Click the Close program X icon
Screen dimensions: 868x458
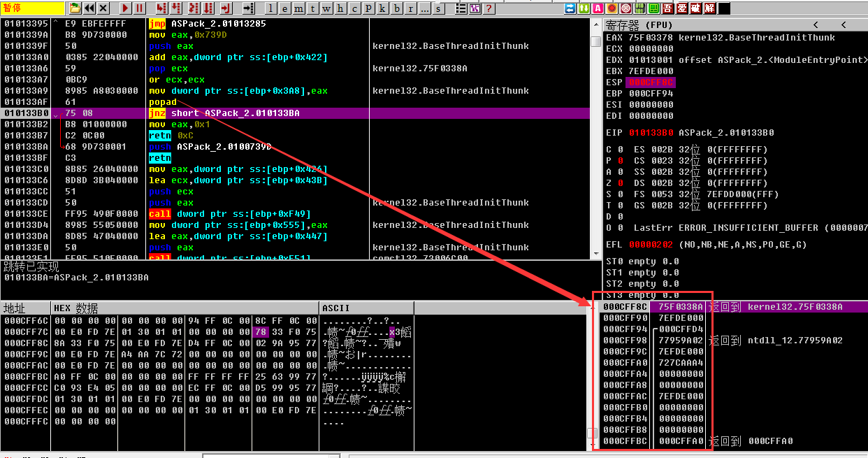click(103, 8)
